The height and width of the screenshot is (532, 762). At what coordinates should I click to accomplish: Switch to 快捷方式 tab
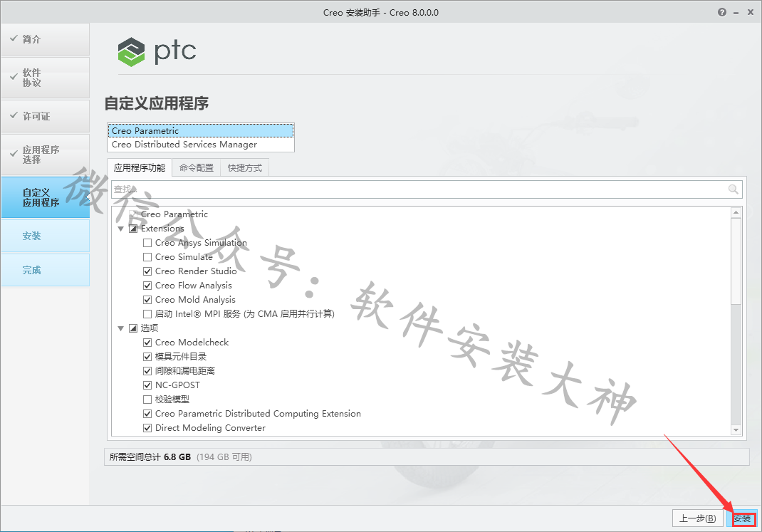pyautogui.click(x=244, y=167)
